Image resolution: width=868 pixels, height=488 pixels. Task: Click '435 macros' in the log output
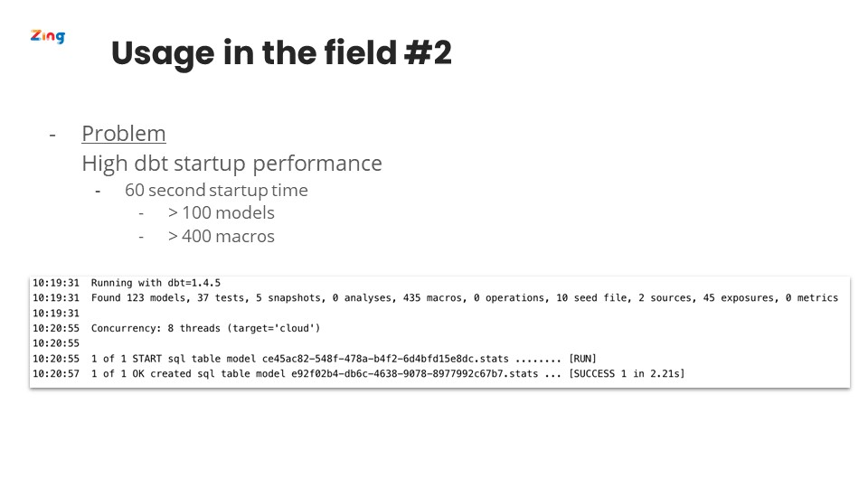click(x=432, y=297)
